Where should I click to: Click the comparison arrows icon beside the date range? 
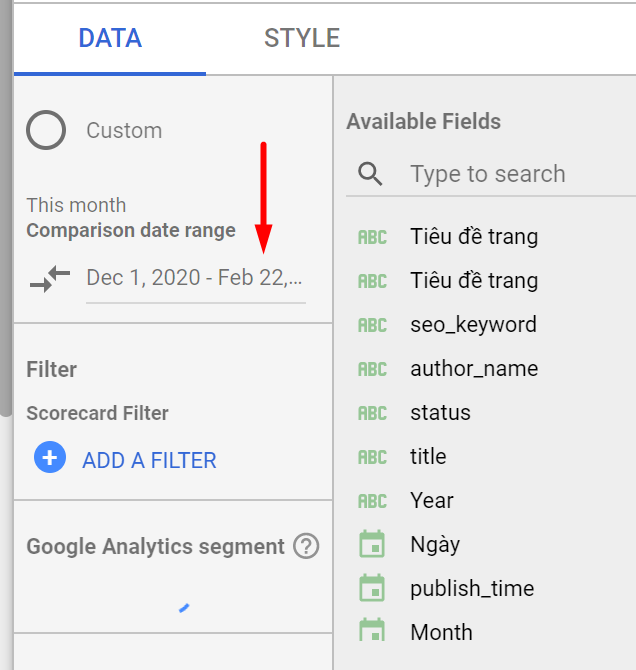point(50,279)
